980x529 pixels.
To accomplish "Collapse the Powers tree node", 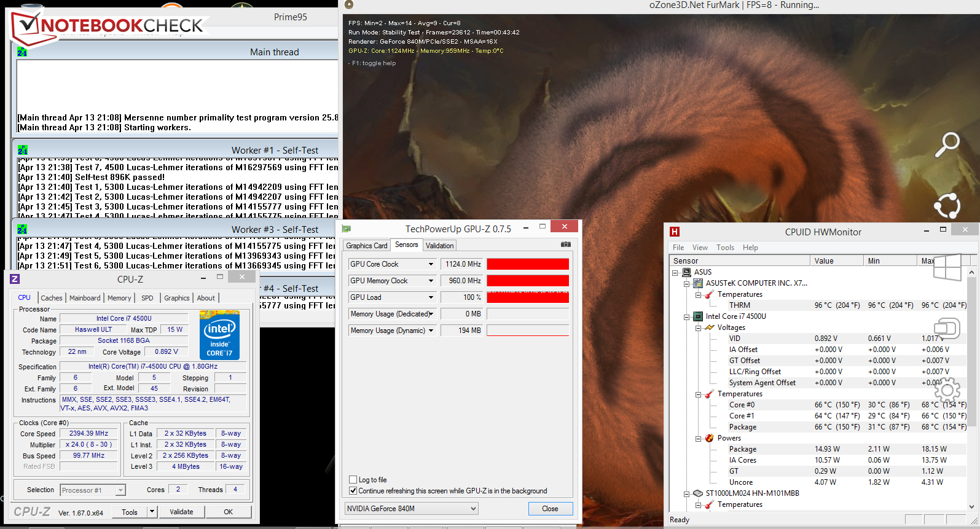I will [699, 439].
